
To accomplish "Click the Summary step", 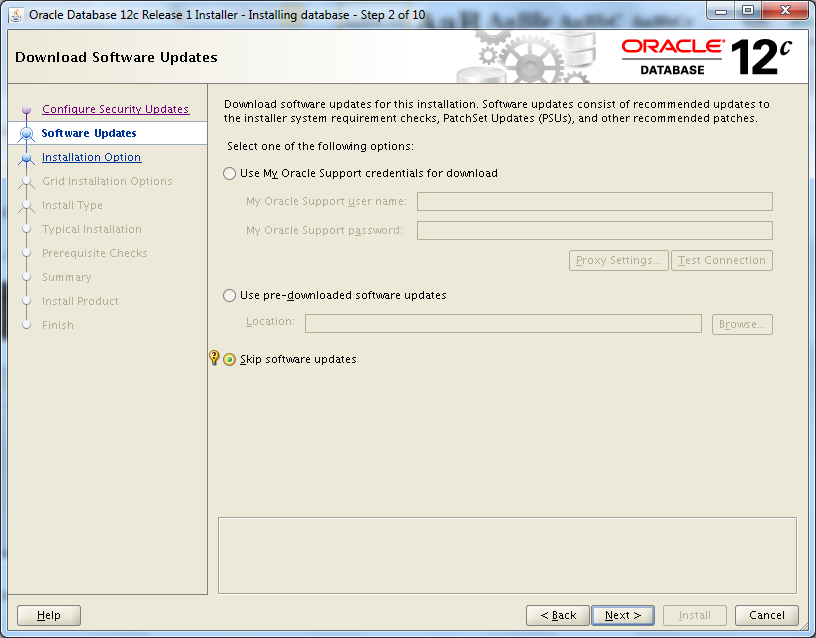I will tap(67, 277).
